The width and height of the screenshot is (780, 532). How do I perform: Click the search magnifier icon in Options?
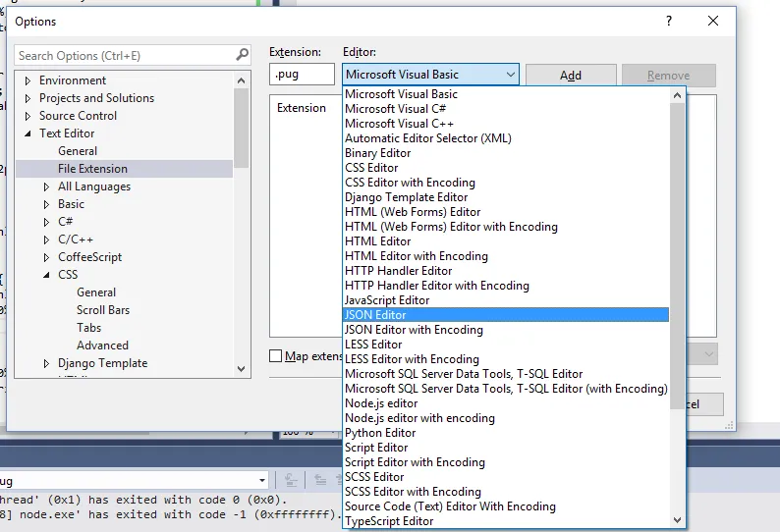(243, 54)
